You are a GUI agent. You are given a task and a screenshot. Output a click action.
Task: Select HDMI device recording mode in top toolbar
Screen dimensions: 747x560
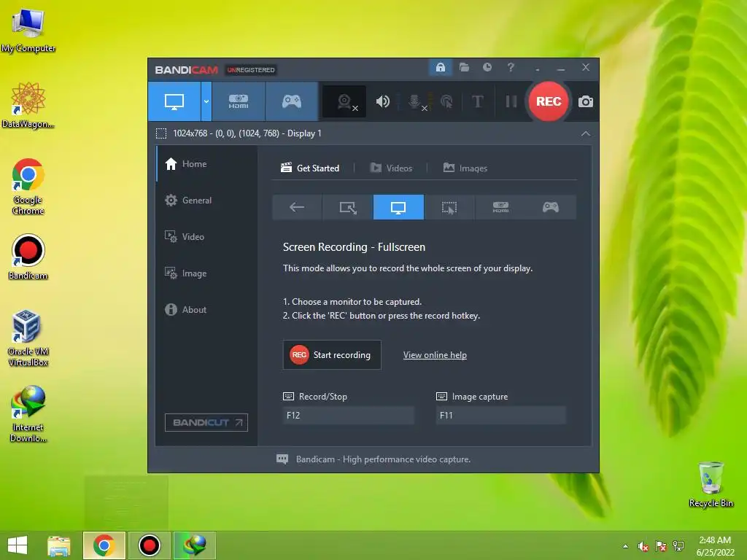coord(239,101)
